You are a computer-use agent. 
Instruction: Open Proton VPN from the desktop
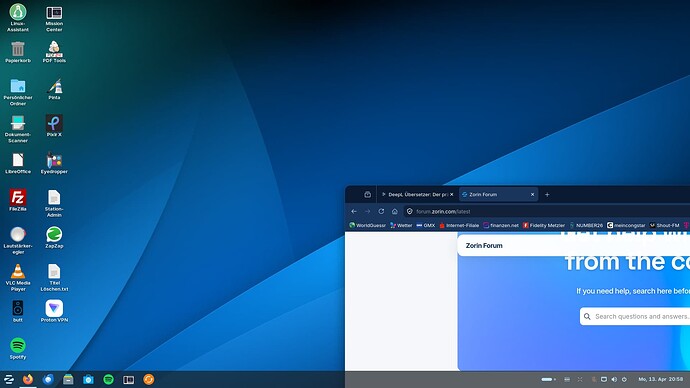tap(54, 311)
